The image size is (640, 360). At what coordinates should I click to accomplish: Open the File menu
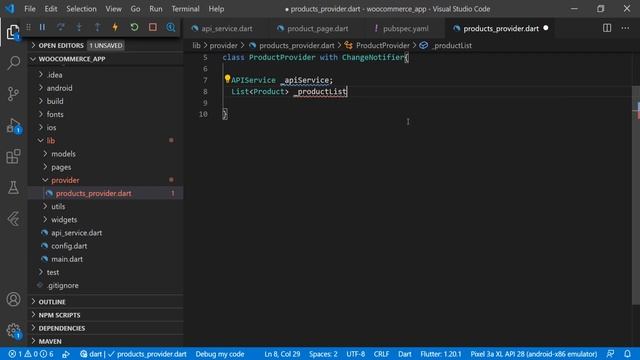point(30,9)
